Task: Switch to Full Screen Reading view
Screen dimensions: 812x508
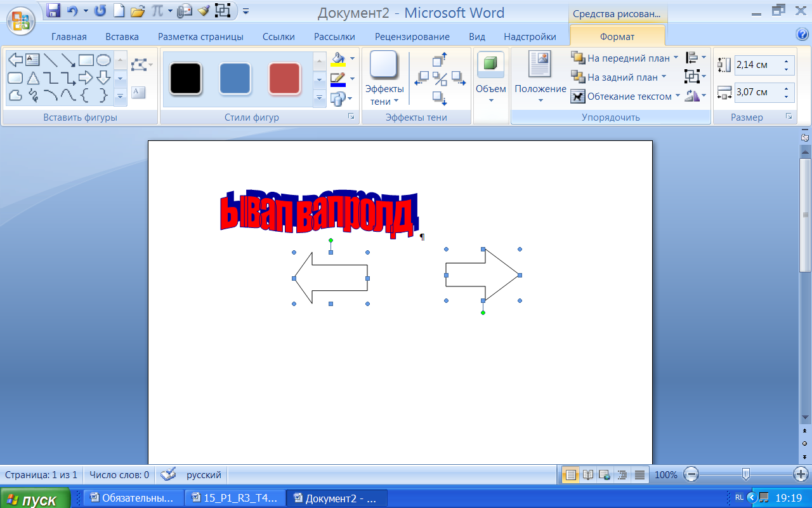Action: (588, 474)
